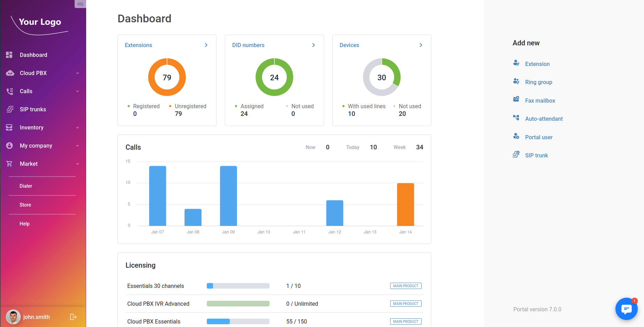The image size is (644, 327).
Task: Click the orange Jan 14 calls bar
Action: (405, 205)
